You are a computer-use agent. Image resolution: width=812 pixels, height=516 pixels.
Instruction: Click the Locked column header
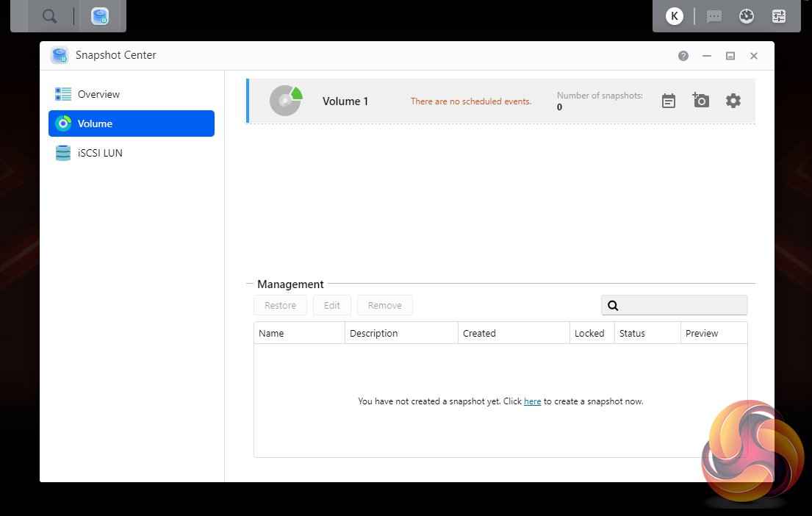point(592,333)
